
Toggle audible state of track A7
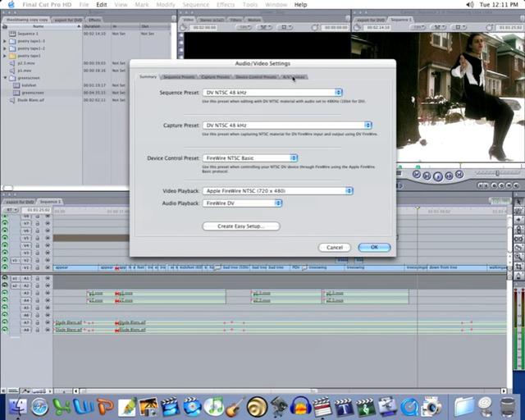[x=5, y=322]
